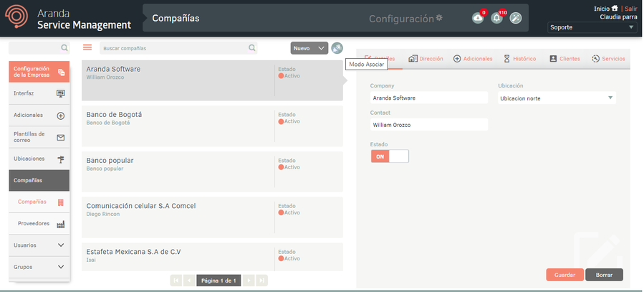Click the Plantillas de correo envelope icon

pos(60,137)
